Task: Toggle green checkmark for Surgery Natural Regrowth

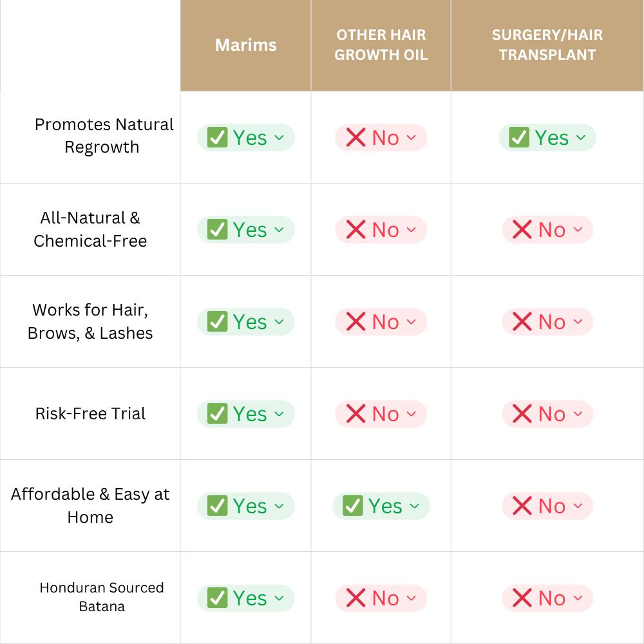Action: point(519,138)
